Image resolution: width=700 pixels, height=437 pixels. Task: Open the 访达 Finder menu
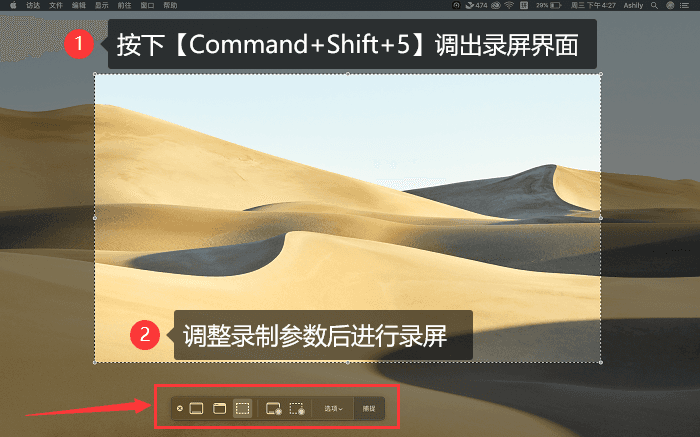[33, 5]
